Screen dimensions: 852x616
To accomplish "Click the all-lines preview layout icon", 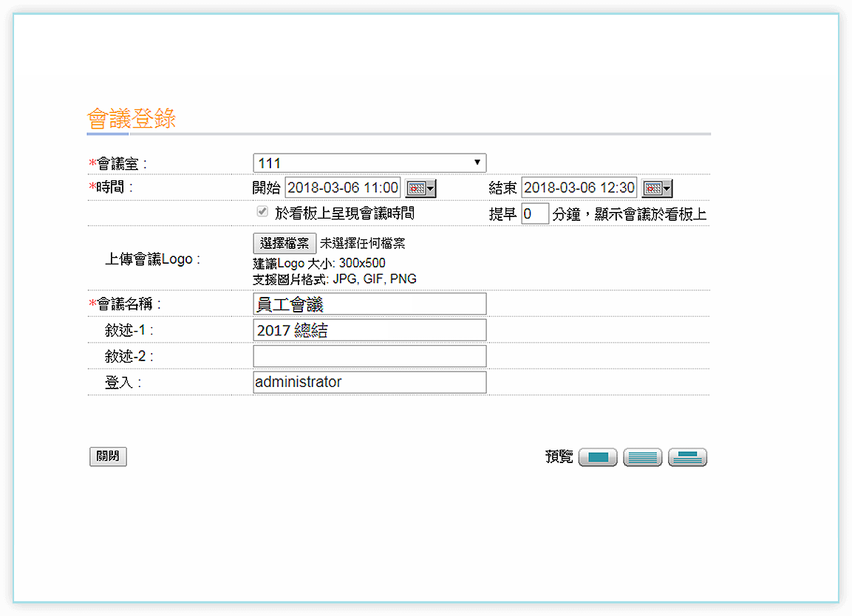I will (x=642, y=457).
